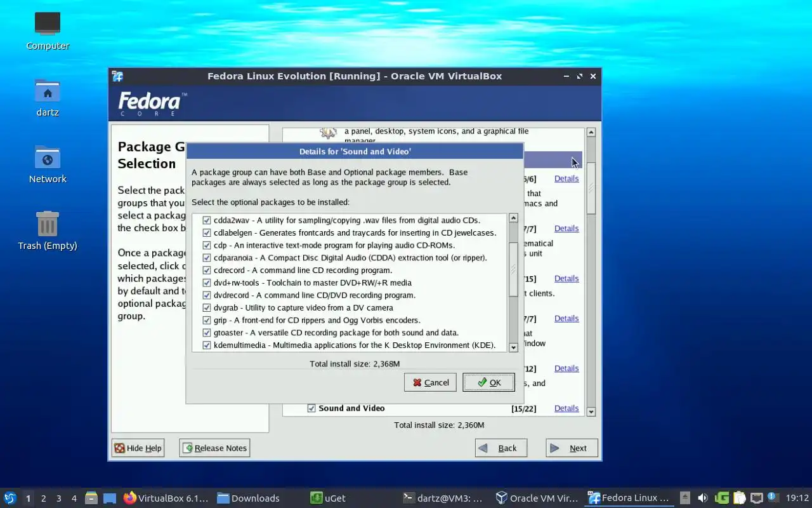Viewport: 812px width, 508px height.
Task: Click the group list scroll down arrow
Action: click(591, 412)
